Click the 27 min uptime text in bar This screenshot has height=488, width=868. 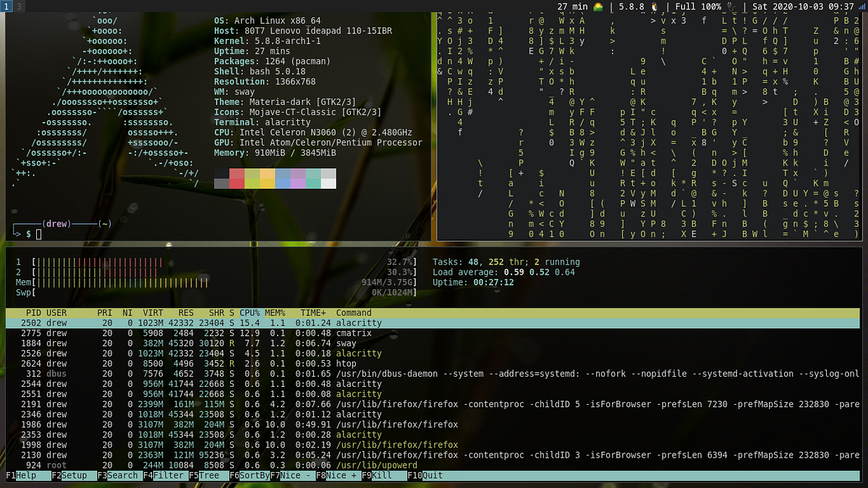pyautogui.click(x=574, y=7)
